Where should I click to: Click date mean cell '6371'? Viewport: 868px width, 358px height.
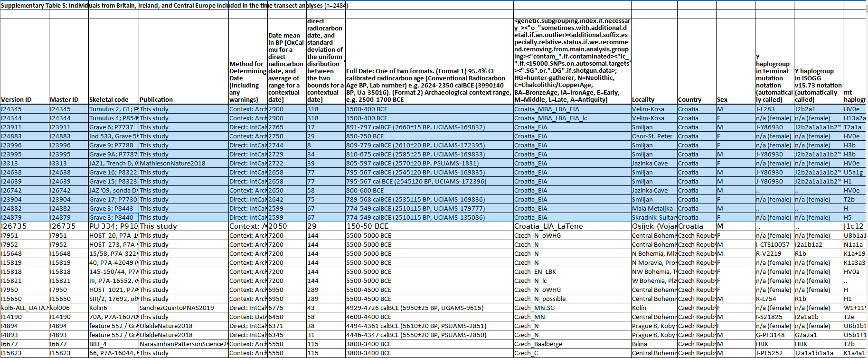(287, 326)
